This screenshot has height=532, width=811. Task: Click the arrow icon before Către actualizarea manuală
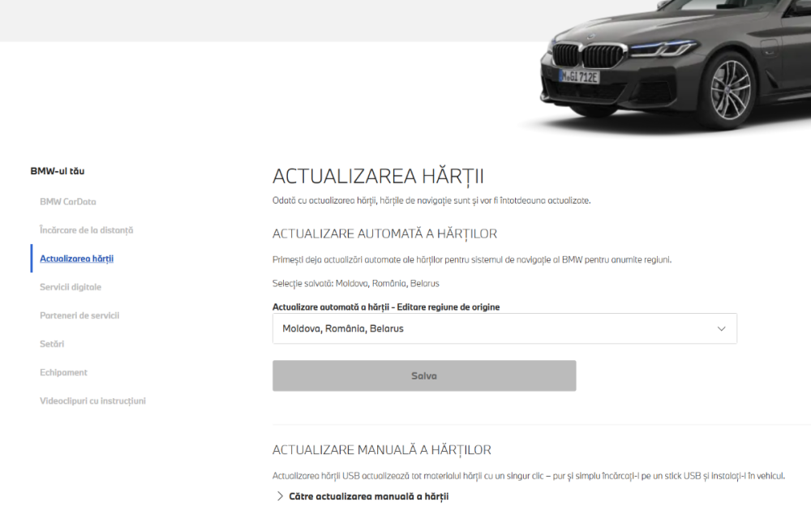point(280,496)
